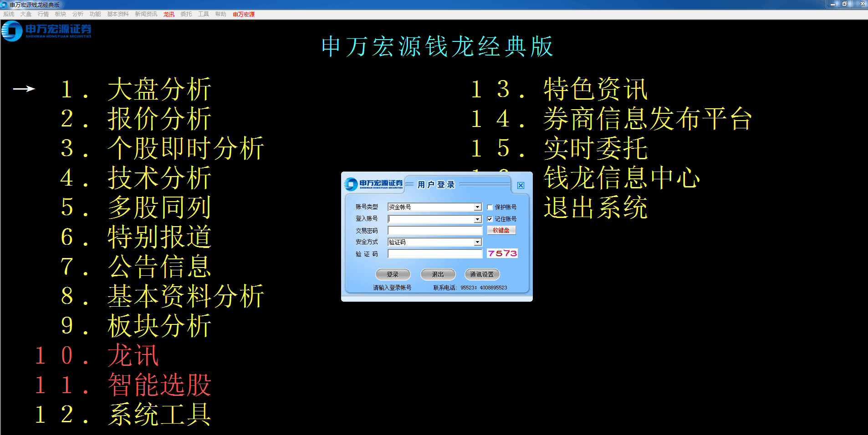Click the logo in the login dialog
The height and width of the screenshot is (435, 868).
pos(373,184)
